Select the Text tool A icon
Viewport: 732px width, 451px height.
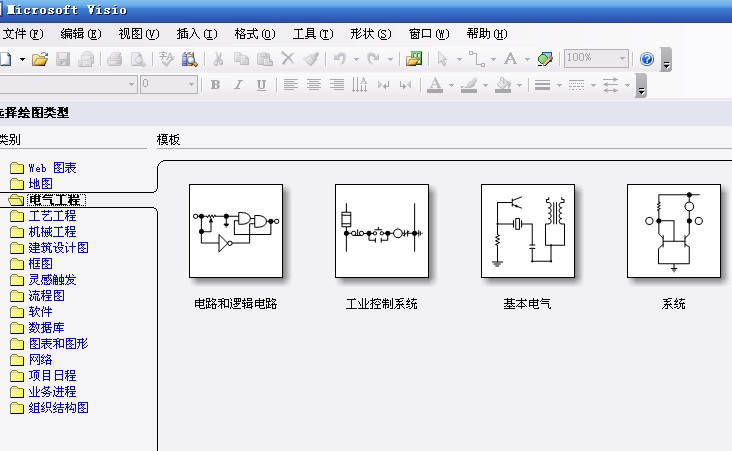(x=511, y=59)
